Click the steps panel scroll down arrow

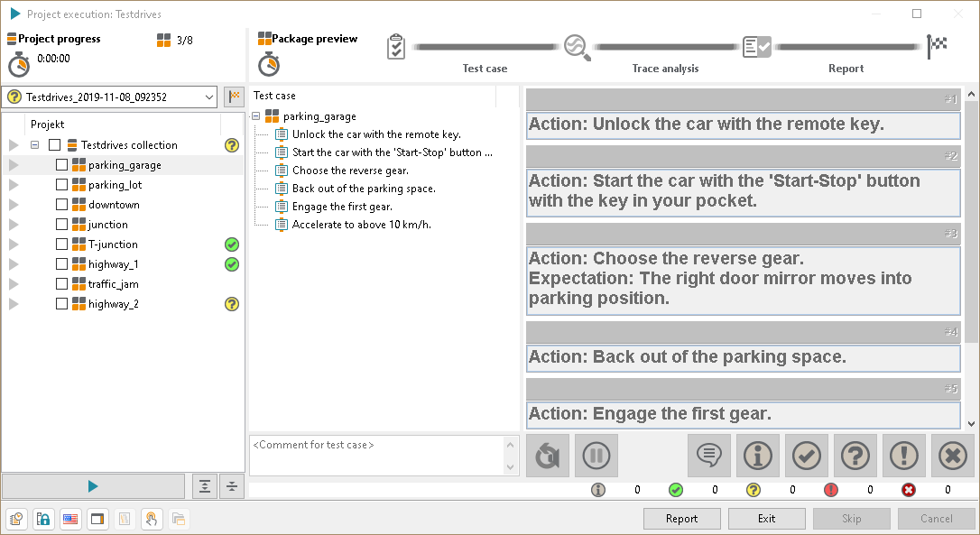point(971,424)
